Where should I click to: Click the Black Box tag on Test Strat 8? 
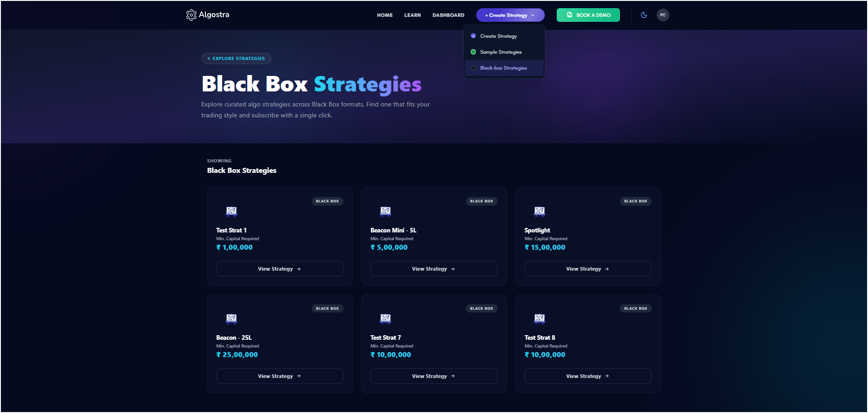click(x=635, y=308)
